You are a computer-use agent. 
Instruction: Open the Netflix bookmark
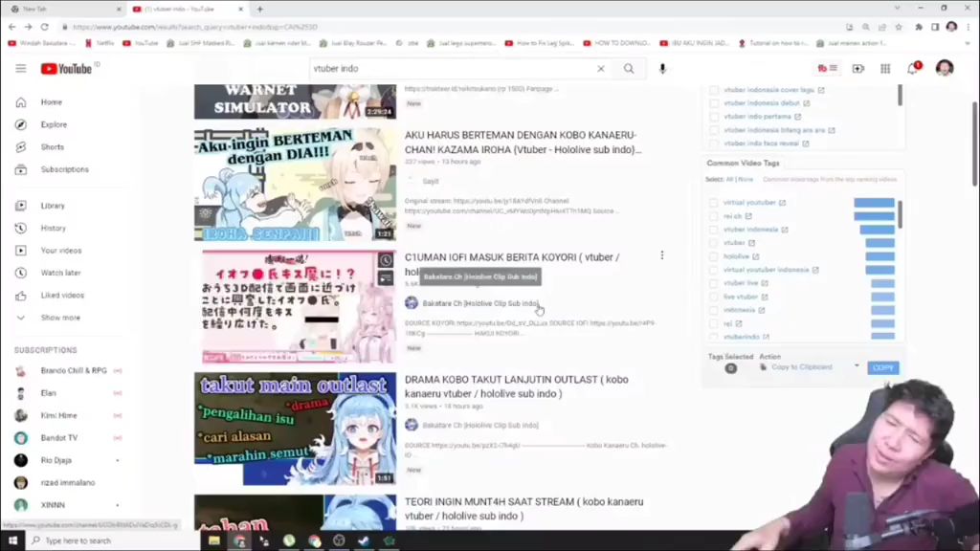[100, 43]
